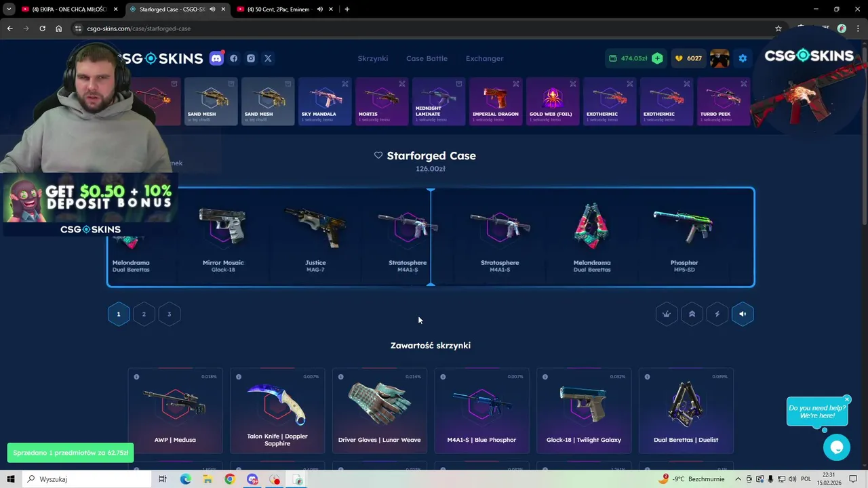This screenshot has width=868, height=488.
Task: Open the live chat support bubble
Action: coord(836,447)
